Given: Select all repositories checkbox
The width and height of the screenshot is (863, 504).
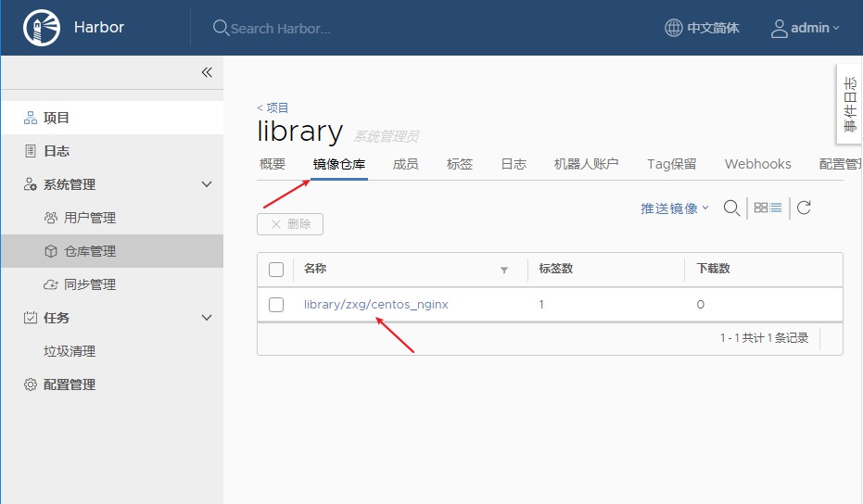Looking at the screenshot, I should (x=276, y=270).
